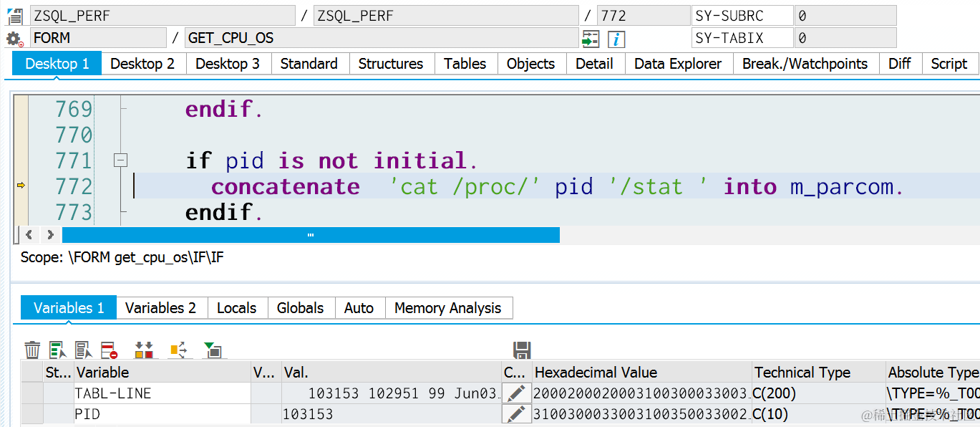Switch to the Desktop 2 tab

(142, 64)
